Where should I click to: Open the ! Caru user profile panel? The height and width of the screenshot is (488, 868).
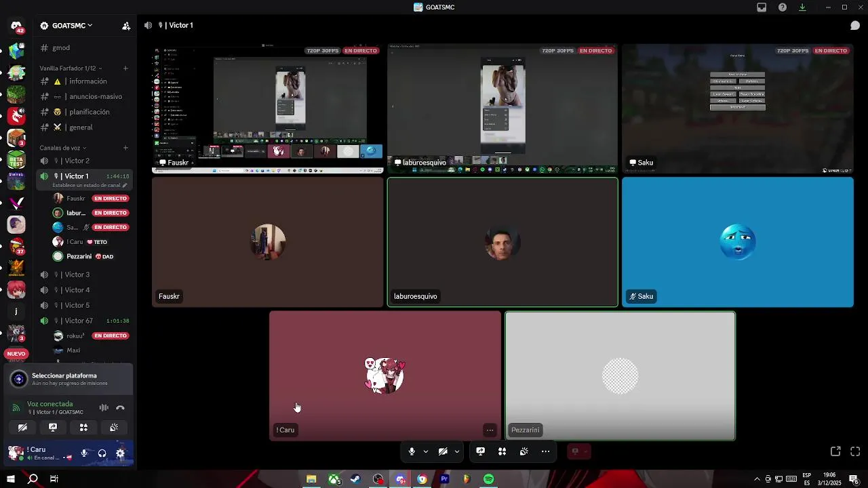coord(39,453)
